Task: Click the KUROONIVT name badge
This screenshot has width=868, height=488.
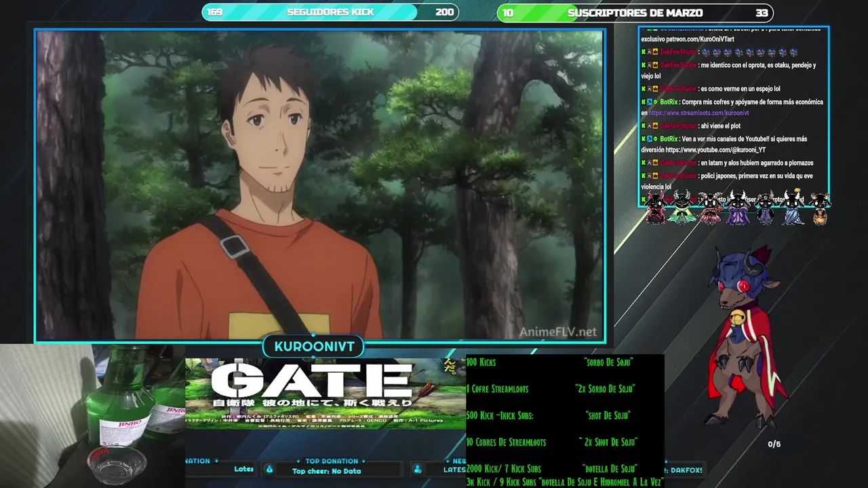Action: [x=314, y=346]
